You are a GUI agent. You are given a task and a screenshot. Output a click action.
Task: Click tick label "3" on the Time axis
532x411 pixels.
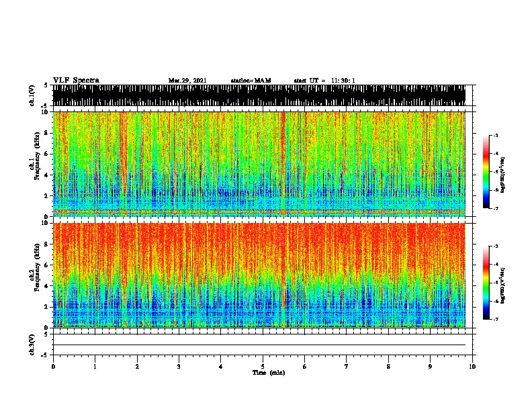[x=179, y=367]
